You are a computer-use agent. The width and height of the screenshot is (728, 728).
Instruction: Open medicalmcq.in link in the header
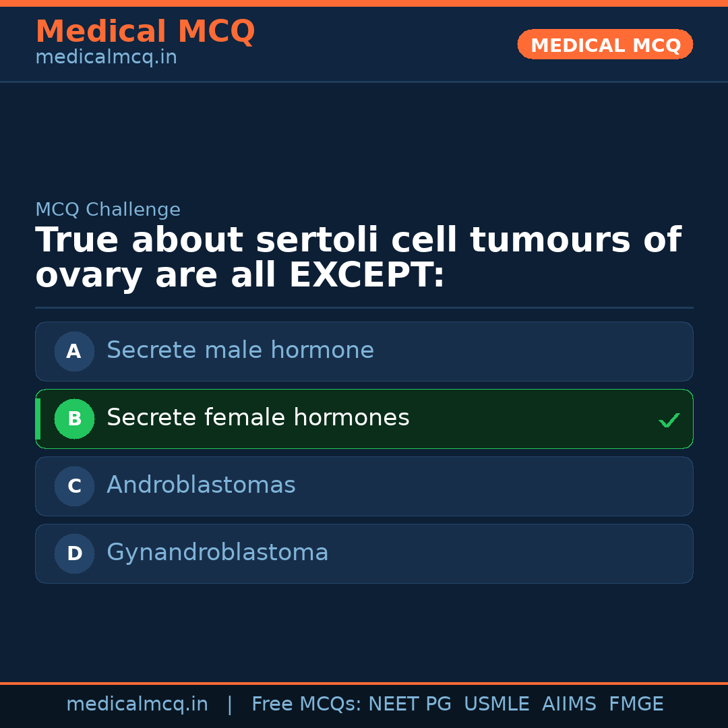tap(106, 58)
